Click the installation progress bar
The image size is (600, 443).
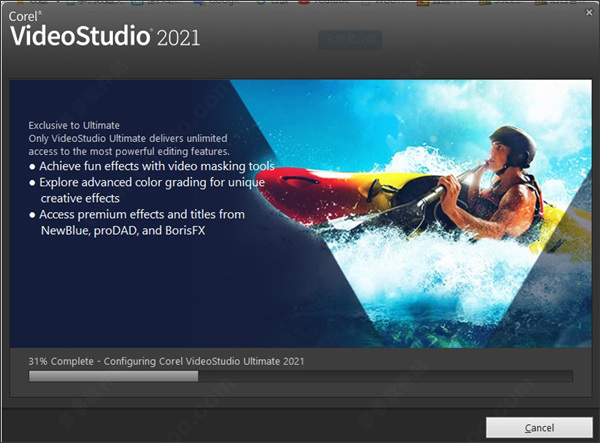[301, 376]
